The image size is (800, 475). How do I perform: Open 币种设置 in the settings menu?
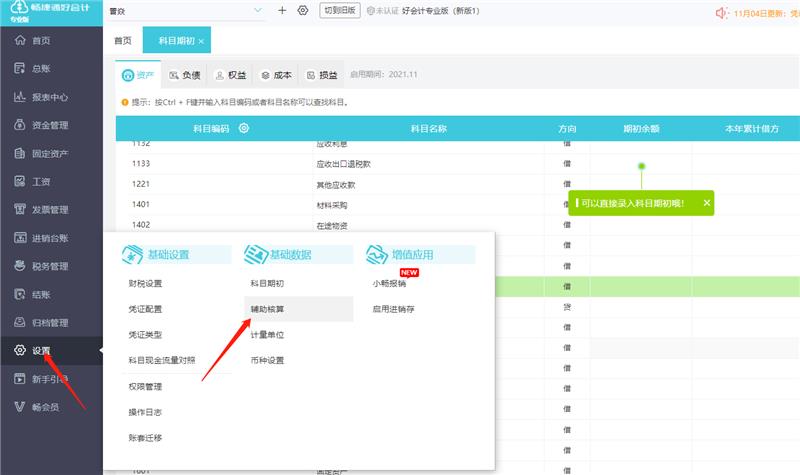[267, 360]
